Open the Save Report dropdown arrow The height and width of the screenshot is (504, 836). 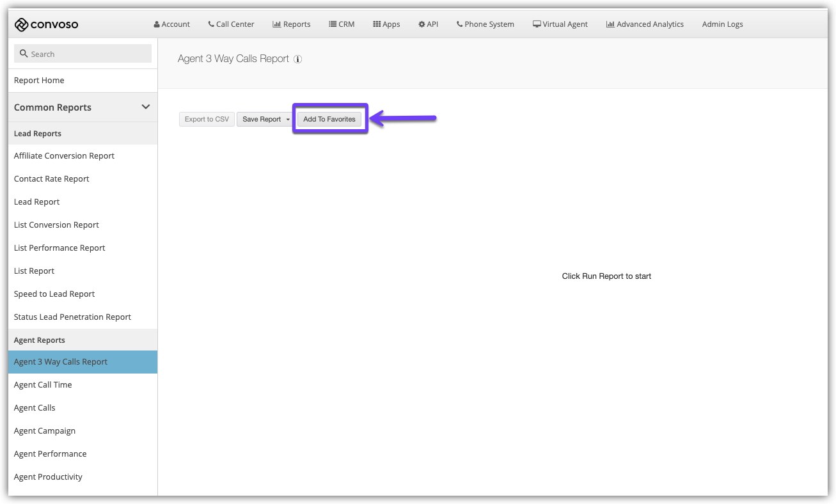pyautogui.click(x=288, y=120)
